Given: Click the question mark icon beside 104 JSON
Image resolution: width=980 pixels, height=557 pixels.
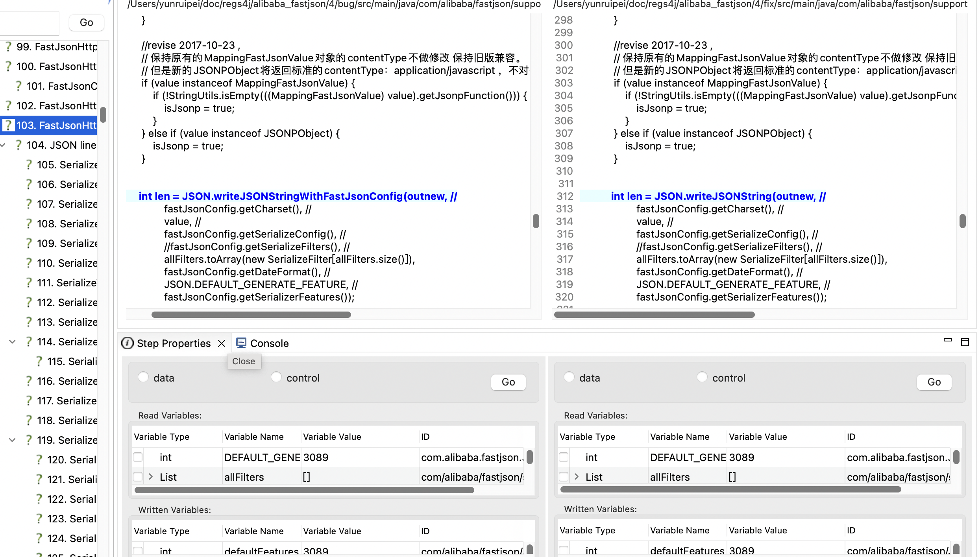Looking at the screenshot, I should point(18,145).
